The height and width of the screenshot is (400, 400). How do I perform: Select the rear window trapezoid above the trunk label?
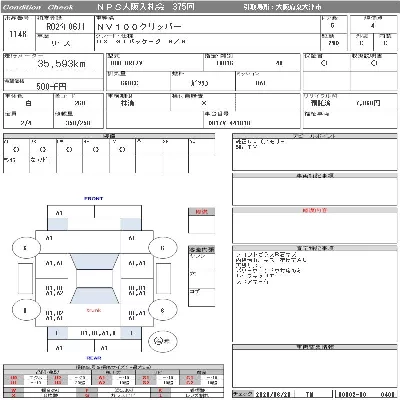pos(95,296)
